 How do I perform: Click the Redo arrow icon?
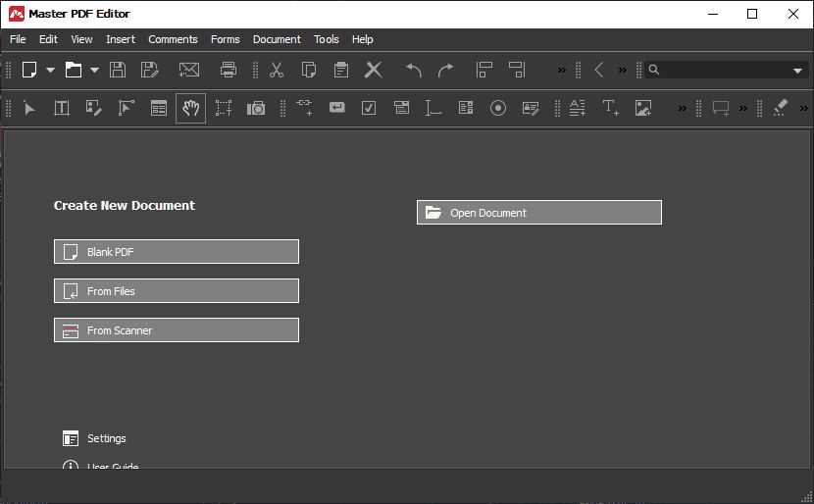[445, 70]
